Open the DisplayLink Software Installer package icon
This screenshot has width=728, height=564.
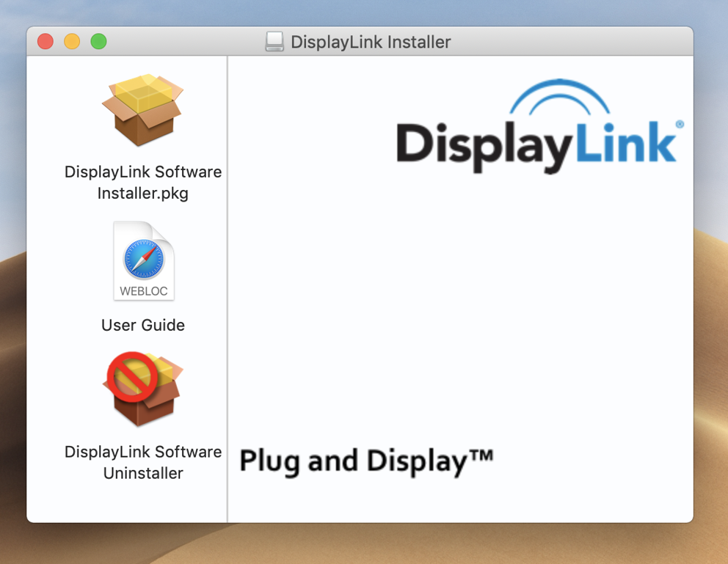click(x=143, y=111)
